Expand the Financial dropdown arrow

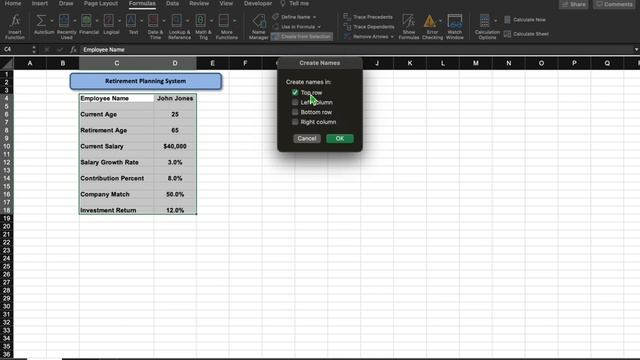click(x=97, y=20)
